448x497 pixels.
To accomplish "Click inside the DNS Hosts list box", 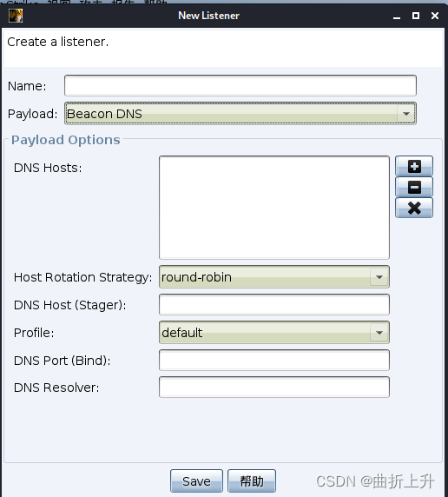I will pyautogui.click(x=274, y=208).
